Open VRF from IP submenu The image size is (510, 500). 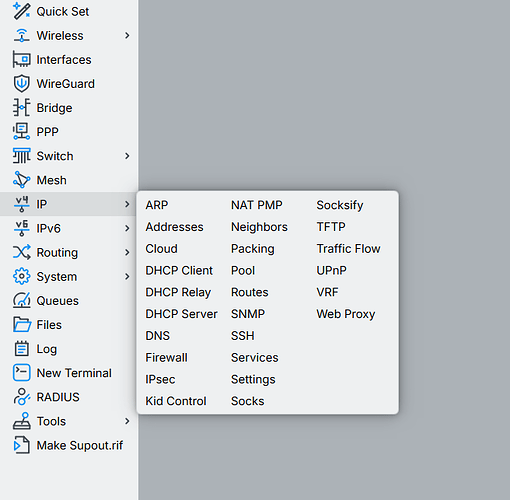tap(327, 292)
